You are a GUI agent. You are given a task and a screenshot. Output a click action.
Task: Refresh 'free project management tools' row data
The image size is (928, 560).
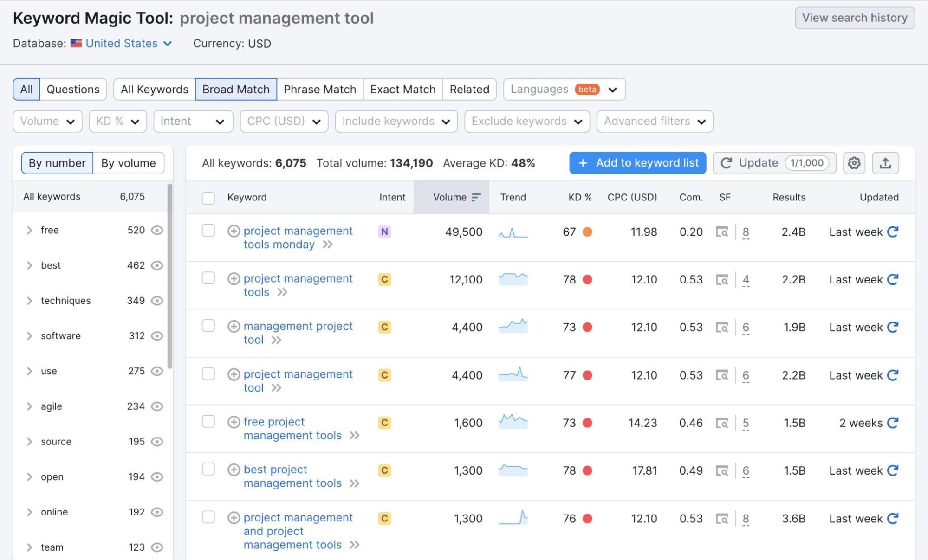point(892,423)
